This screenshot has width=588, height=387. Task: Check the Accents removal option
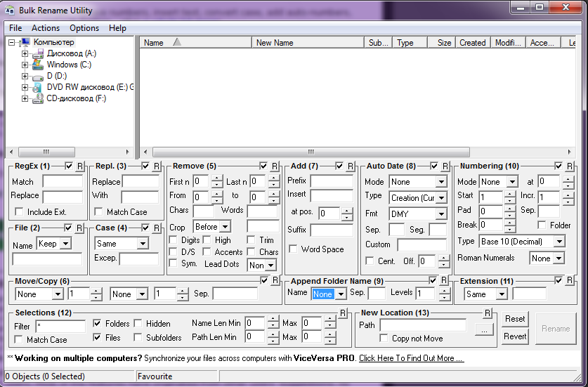(207, 251)
